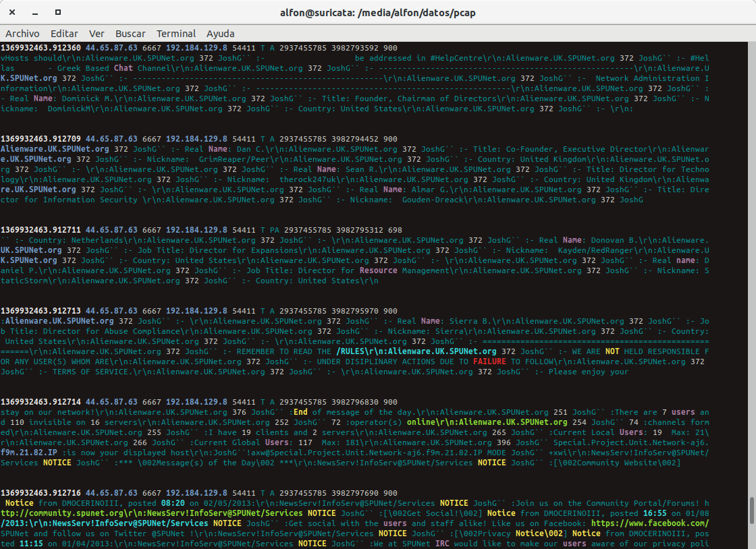Maximize the terminal window
The height and width of the screenshot is (549, 756).
tap(58, 12)
